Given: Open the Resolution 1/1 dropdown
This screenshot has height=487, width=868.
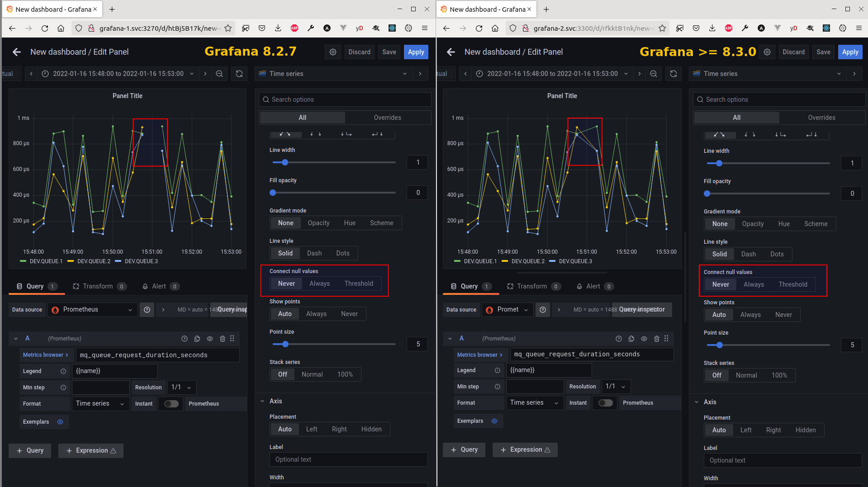Looking at the screenshot, I should pos(181,387).
